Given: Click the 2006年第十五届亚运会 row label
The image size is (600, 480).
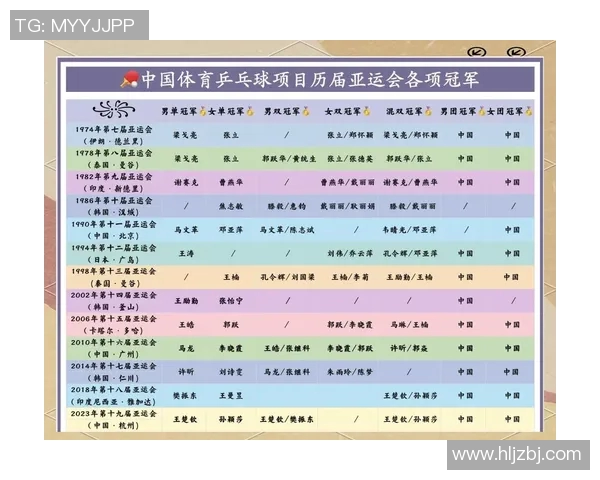Looking at the screenshot, I should pyautogui.click(x=114, y=319).
